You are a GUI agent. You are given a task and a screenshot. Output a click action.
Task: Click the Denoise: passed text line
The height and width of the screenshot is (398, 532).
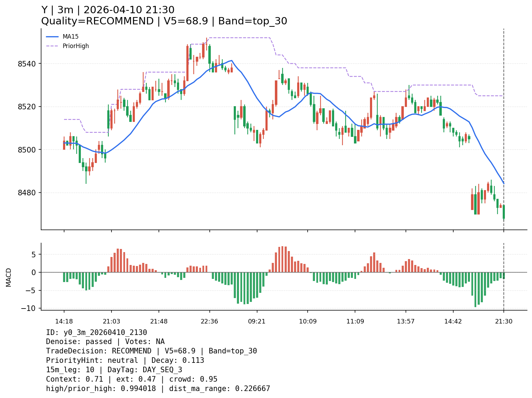pos(105,342)
